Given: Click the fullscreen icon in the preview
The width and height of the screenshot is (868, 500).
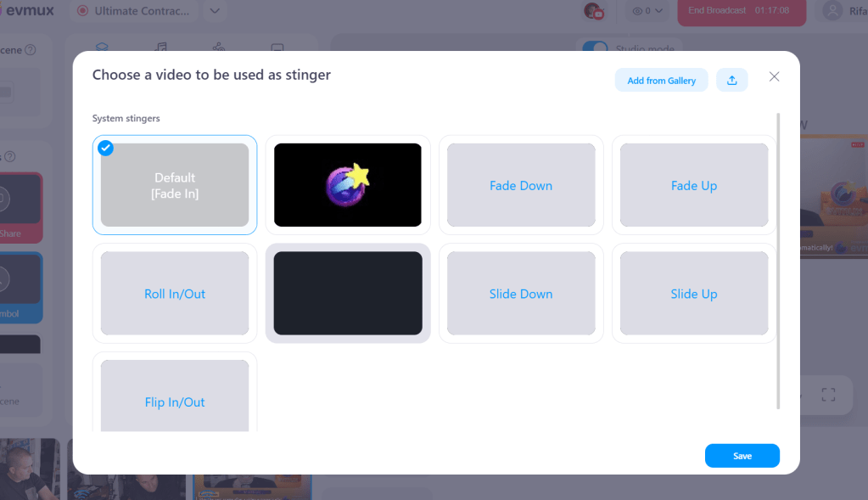Looking at the screenshot, I should point(828,395).
